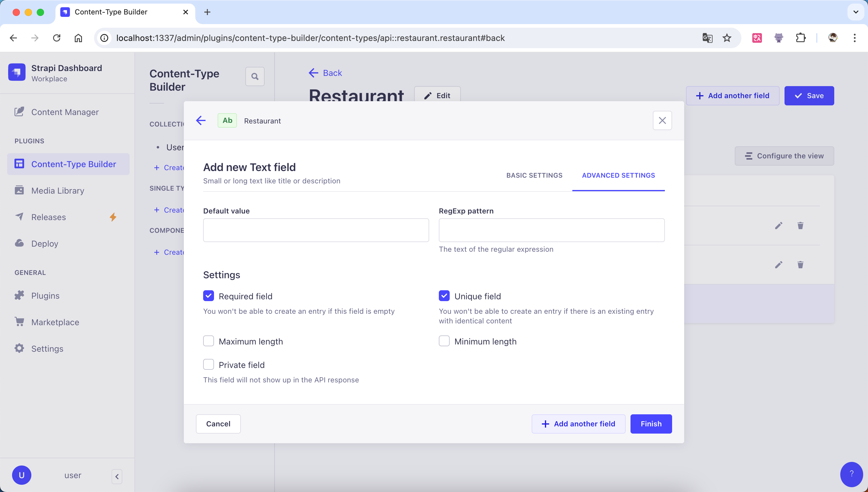
Task: Uncheck the Required field checkbox
Action: coord(209,296)
